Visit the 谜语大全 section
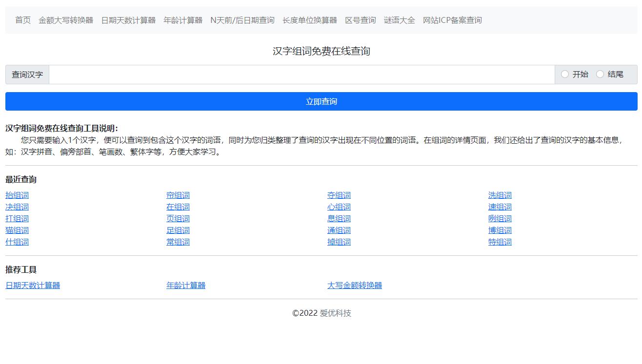The height and width of the screenshot is (364, 642). pyautogui.click(x=399, y=20)
